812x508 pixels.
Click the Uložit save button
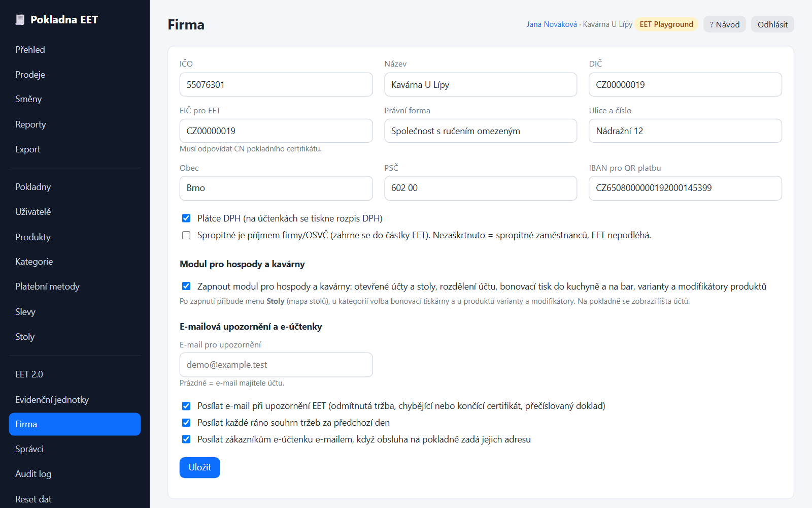[x=200, y=467]
